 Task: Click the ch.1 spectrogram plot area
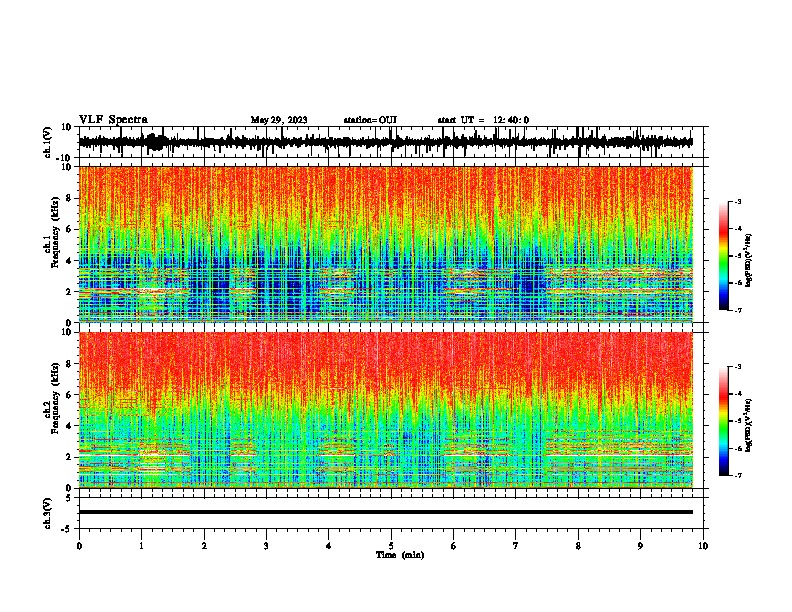click(386, 244)
